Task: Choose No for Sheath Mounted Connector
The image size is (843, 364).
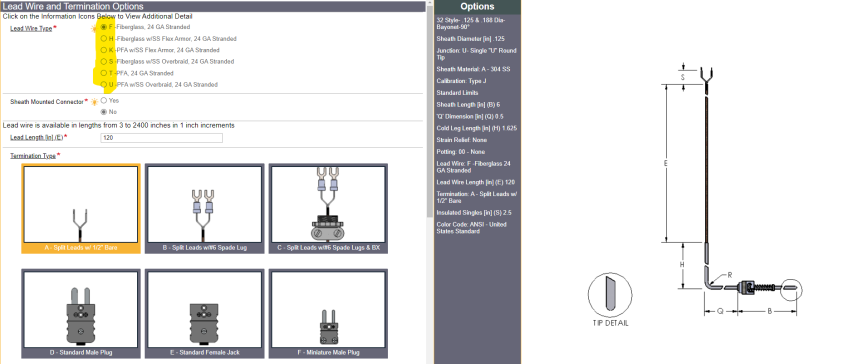Action: pos(104,112)
